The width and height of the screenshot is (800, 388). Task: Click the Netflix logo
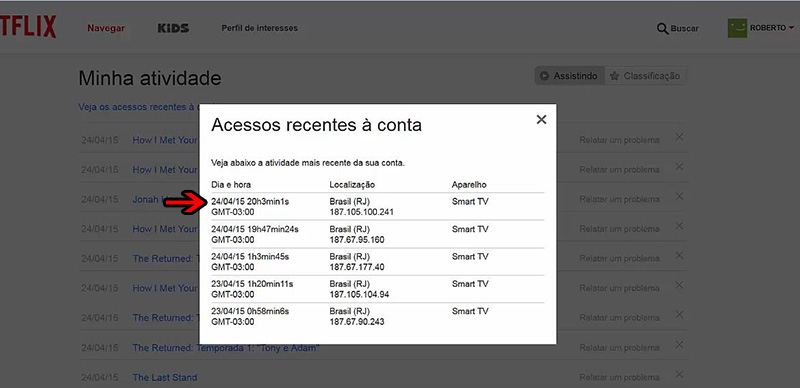[28, 27]
